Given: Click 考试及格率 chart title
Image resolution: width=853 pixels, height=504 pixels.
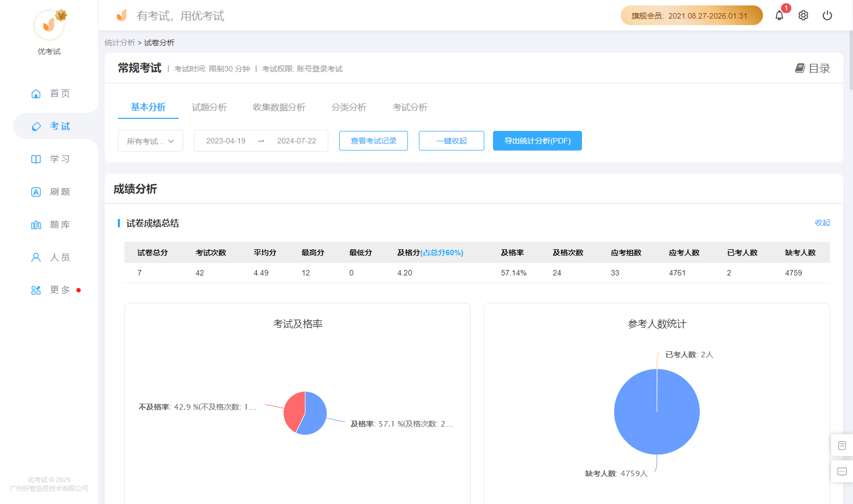Looking at the screenshot, I should pyautogui.click(x=298, y=324).
